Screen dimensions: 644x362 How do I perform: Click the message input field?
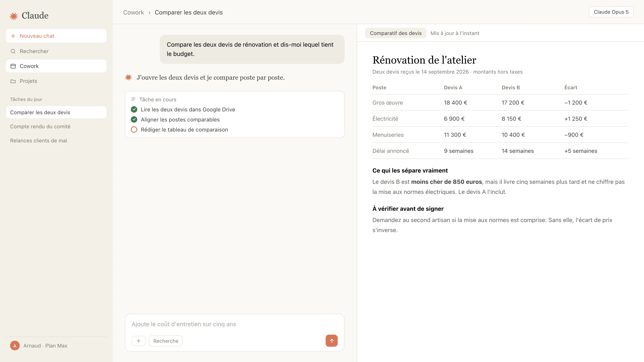234,324
